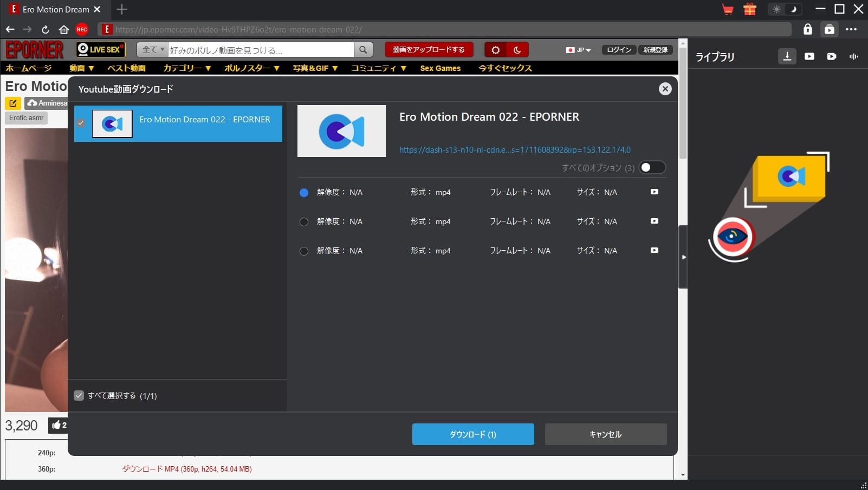868x490 pixels.
Task: Click the キャンセル button
Action: tap(606, 434)
